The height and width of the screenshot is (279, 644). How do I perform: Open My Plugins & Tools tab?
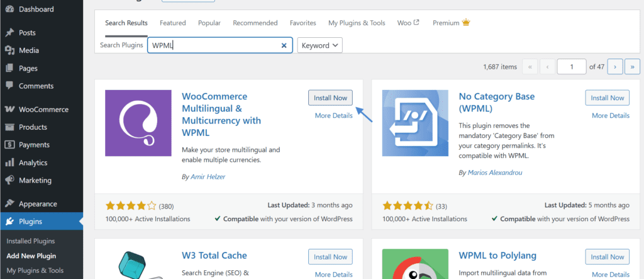[x=357, y=23]
